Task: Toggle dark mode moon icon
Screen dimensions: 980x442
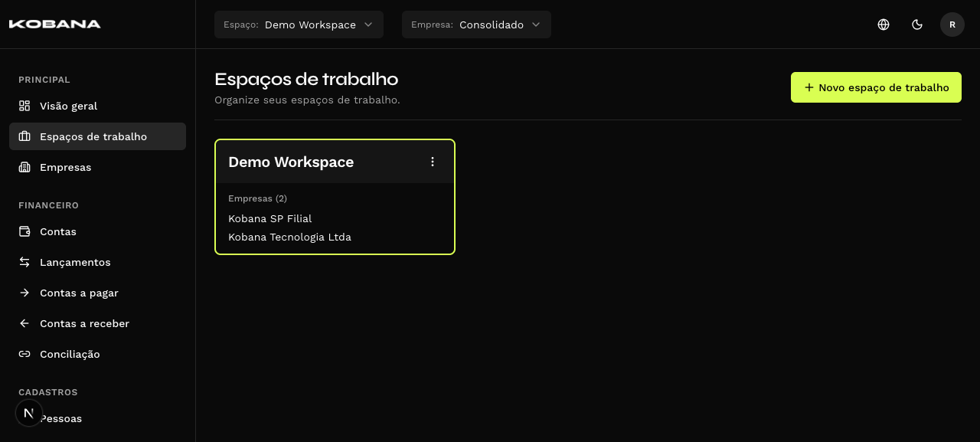Action: pos(917,25)
